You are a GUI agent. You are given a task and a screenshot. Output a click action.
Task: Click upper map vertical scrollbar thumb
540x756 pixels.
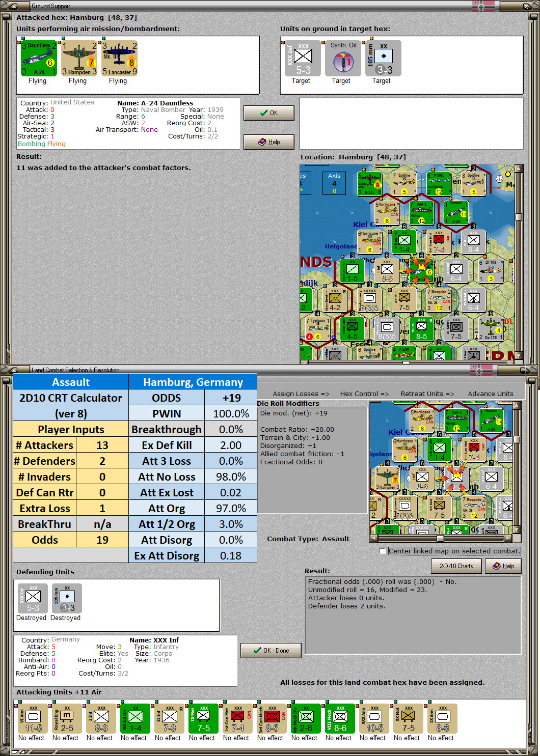[x=519, y=217]
